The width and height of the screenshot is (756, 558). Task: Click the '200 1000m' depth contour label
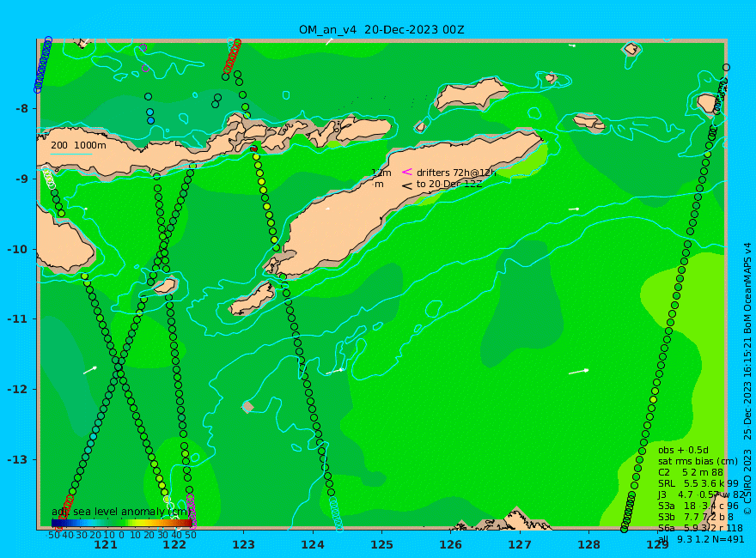[x=78, y=145]
